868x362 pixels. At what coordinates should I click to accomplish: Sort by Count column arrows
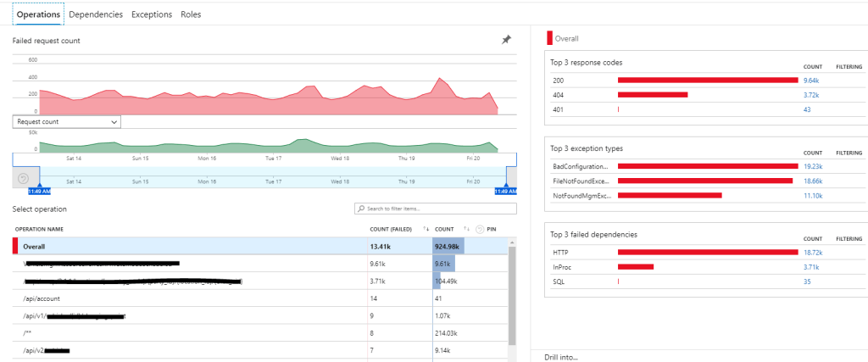(x=467, y=229)
